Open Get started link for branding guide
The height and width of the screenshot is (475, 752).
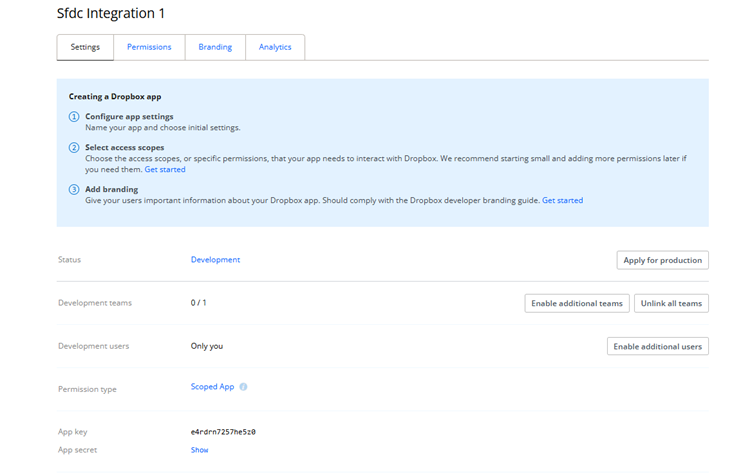click(x=562, y=201)
